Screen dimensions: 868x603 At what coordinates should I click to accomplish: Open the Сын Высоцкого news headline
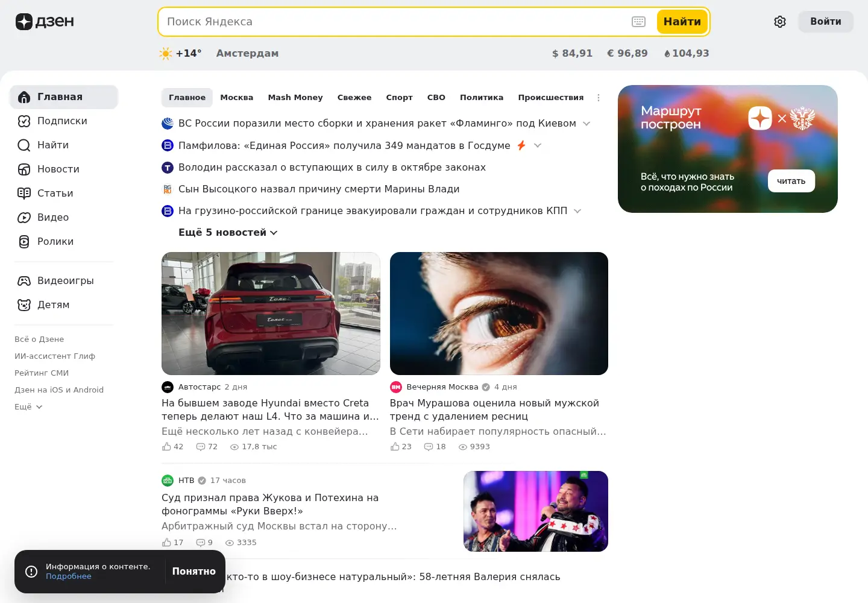pos(319,189)
